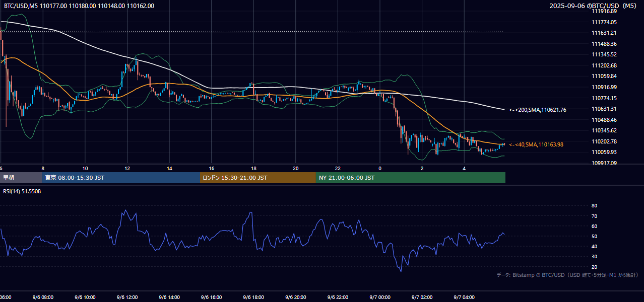Click price level 111345.52 on axis
The height and width of the screenshot is (302, 644).
(x=604, y=54)
